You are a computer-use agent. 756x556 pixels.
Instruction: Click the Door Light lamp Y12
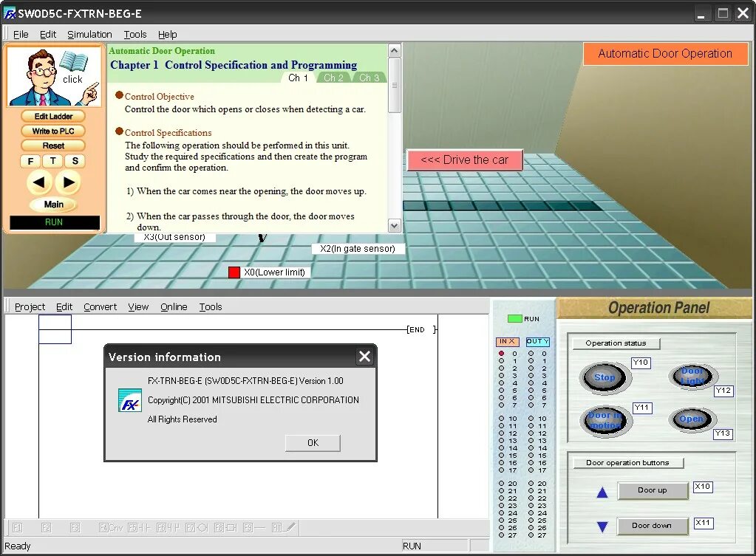[693, 376]
